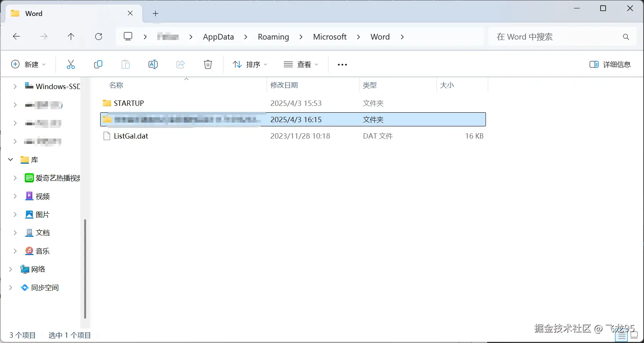Image resolution: width=644 pixels, height=343 pixels.
Task: Click the Rename icon
Action: tap(153, 64)
